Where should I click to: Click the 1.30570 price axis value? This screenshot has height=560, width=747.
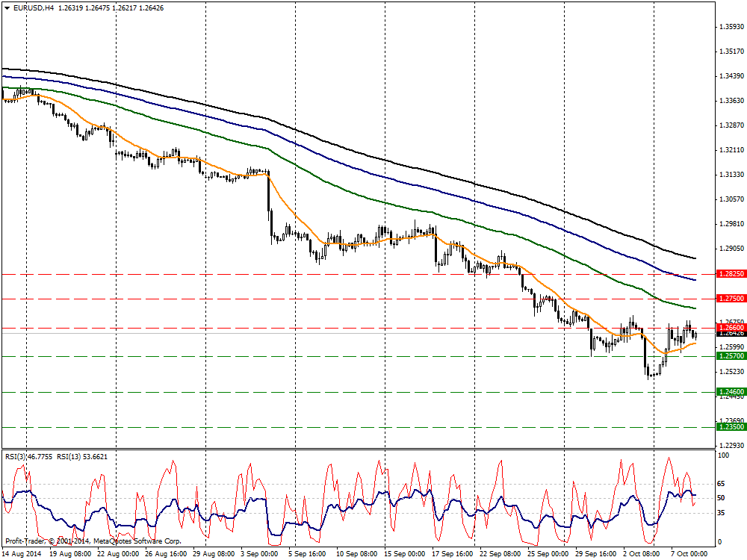(731, 199)
